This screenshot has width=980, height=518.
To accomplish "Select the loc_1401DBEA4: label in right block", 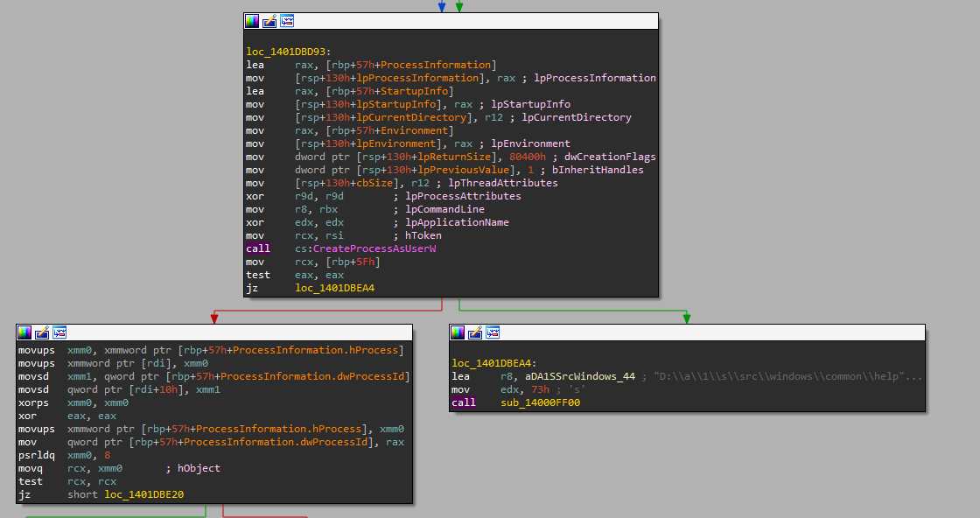I will pyautogui.click(x=494, y=363).
